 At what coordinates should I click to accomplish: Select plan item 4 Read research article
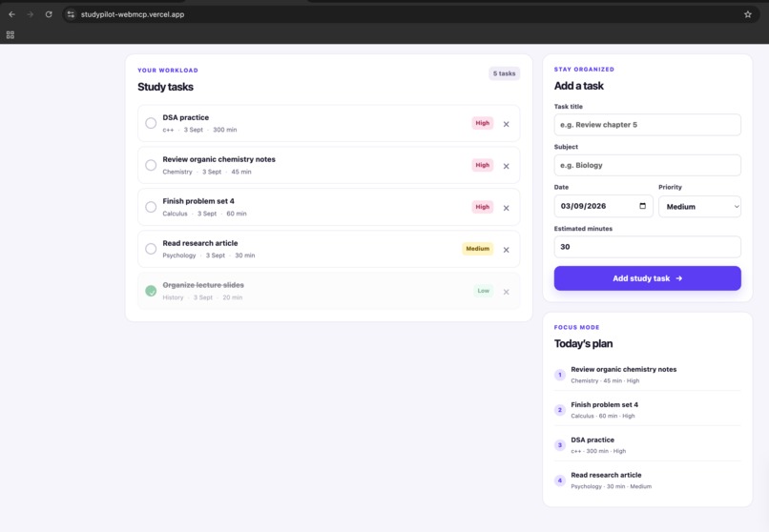pos(647,481)
